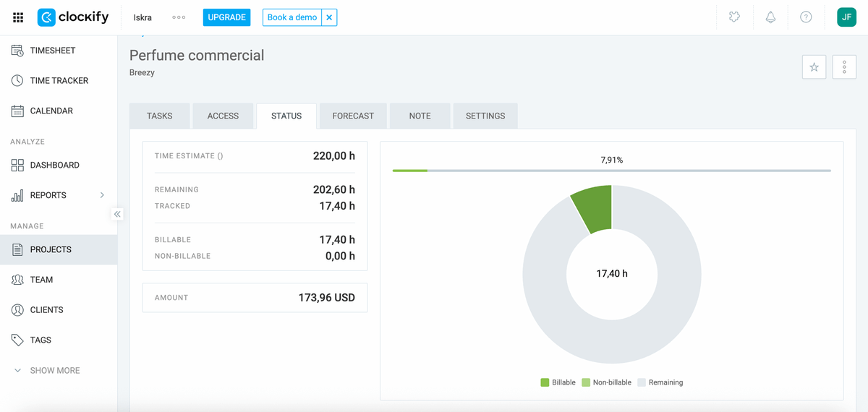
Task: Click the puzzle piece integrations icon
Action: point(734,17)
